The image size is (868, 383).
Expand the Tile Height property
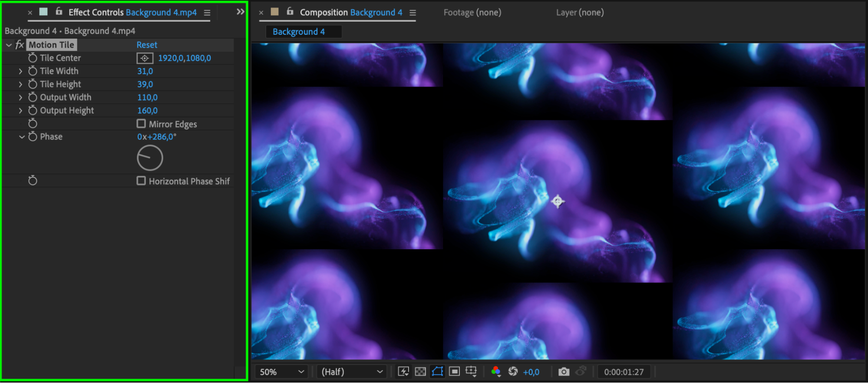(20, 84)
